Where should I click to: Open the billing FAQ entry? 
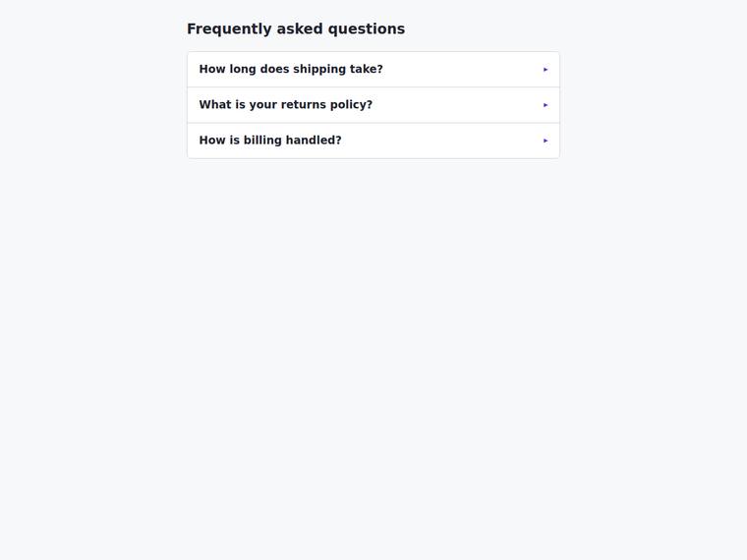(373, 140)
